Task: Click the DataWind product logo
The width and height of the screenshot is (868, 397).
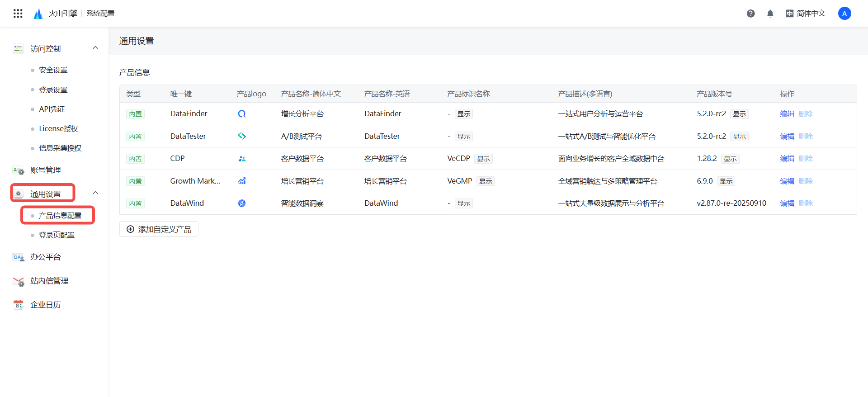Action: pos(242,203)
